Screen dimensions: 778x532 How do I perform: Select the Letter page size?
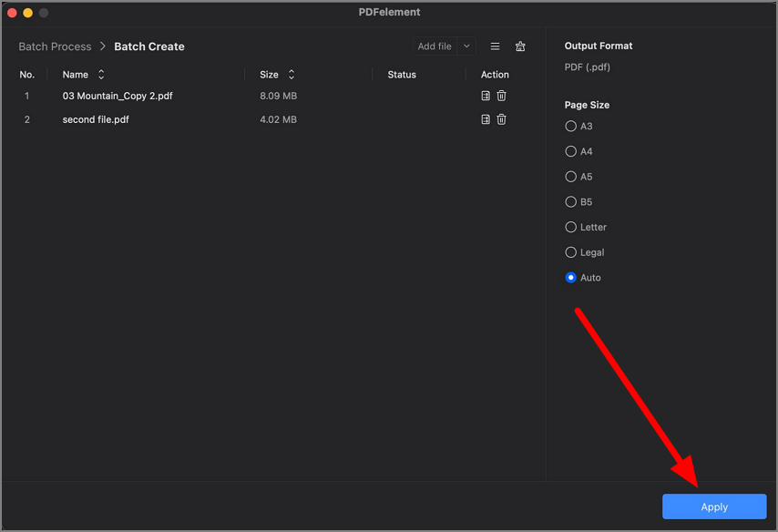pos(570,228)
